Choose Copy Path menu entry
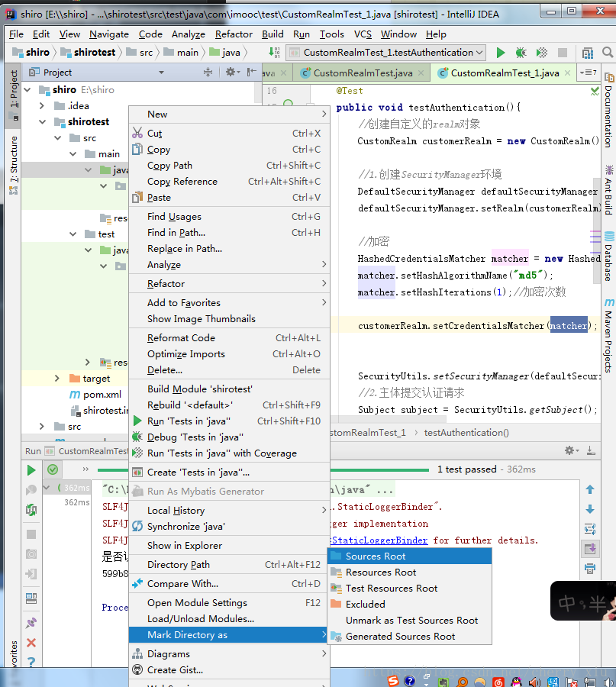 [x=229, y=165]
